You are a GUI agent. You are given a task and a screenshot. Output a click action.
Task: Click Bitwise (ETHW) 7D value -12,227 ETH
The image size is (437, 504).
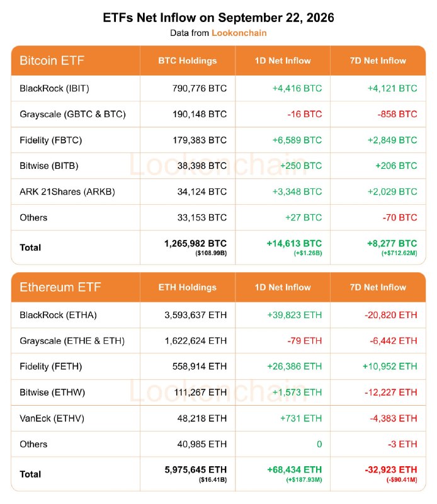(x=391, y=392)
